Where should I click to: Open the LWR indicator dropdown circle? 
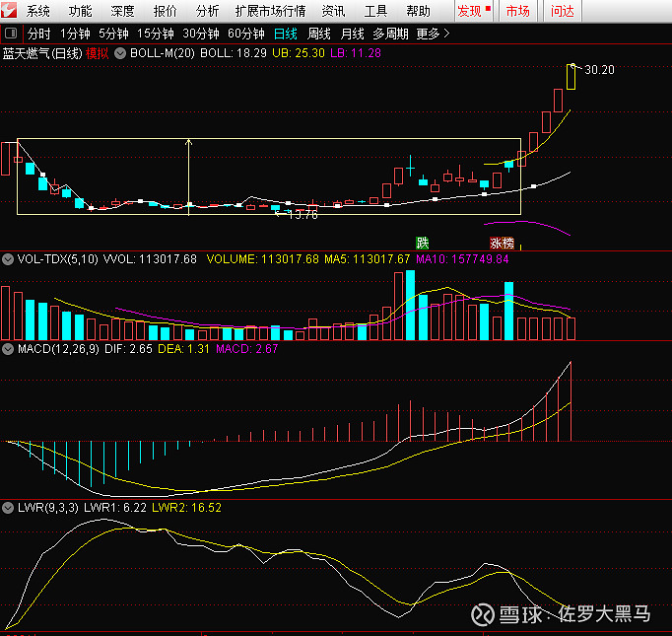click(8, 508)
